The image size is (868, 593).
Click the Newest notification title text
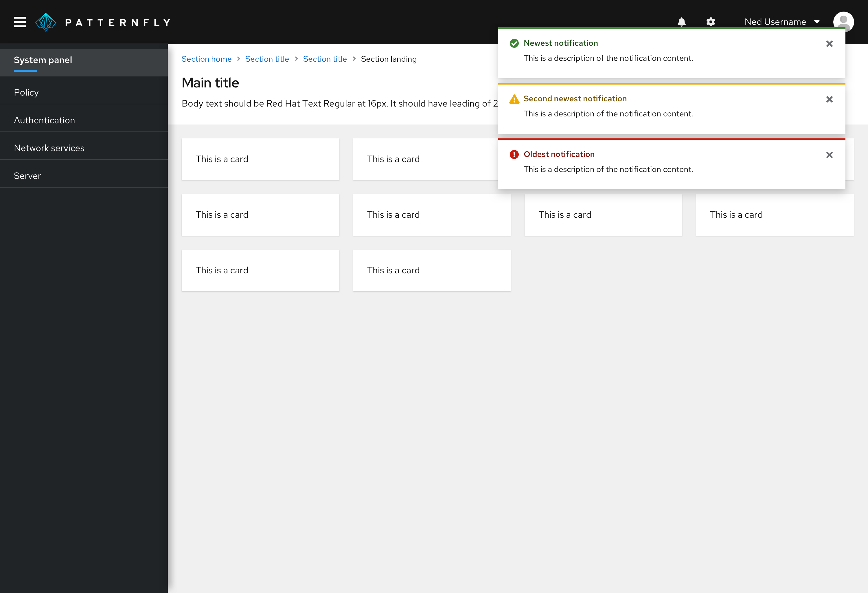[x=561, y=43]
